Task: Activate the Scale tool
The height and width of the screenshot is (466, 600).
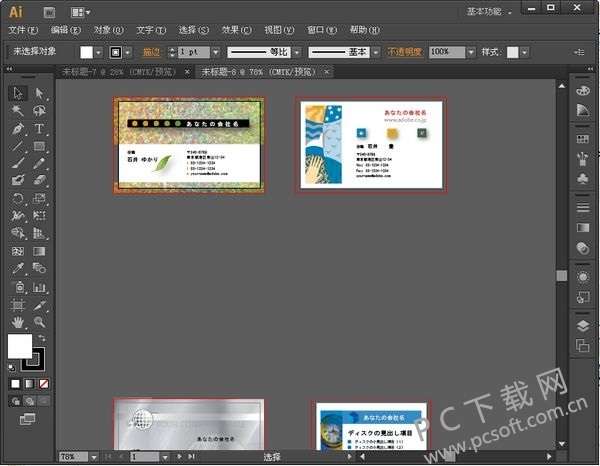Action: [39, 198]
